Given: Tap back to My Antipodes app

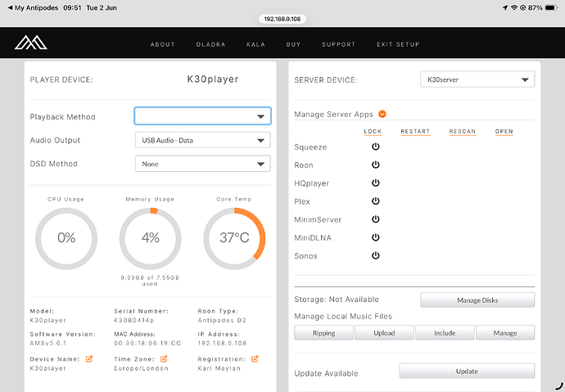Looking at the screenshot, I should point(33,7).
